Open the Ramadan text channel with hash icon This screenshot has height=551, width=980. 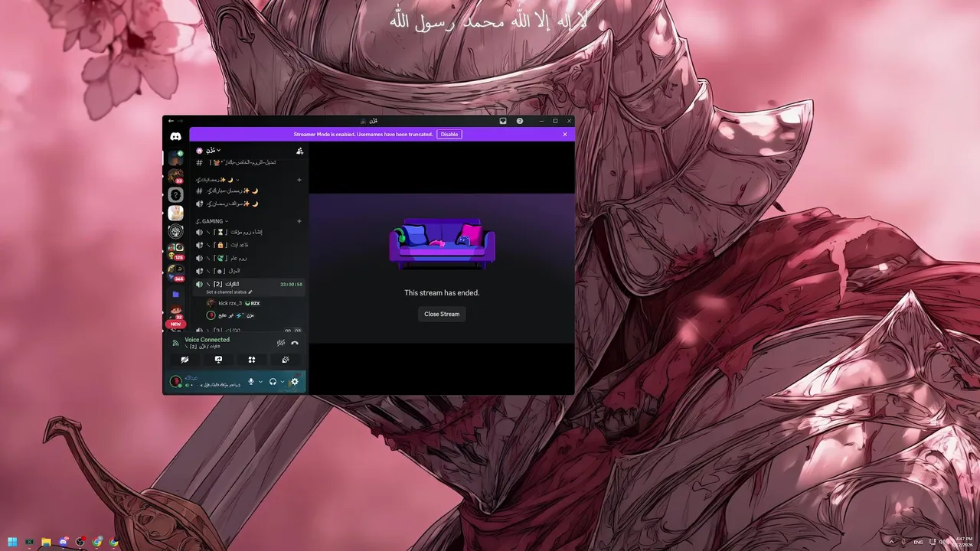click(x=250, y=191)
